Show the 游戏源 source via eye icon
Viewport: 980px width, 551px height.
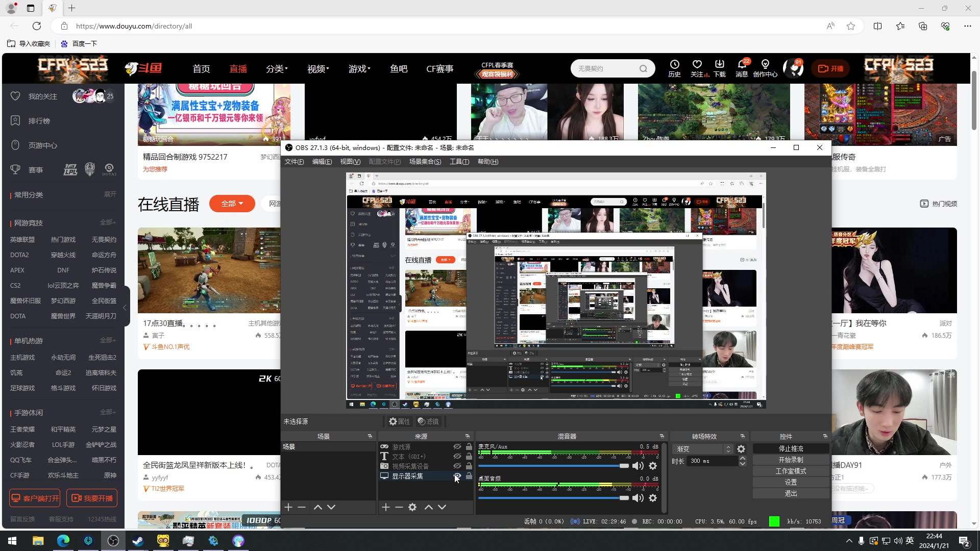point(457,447)
